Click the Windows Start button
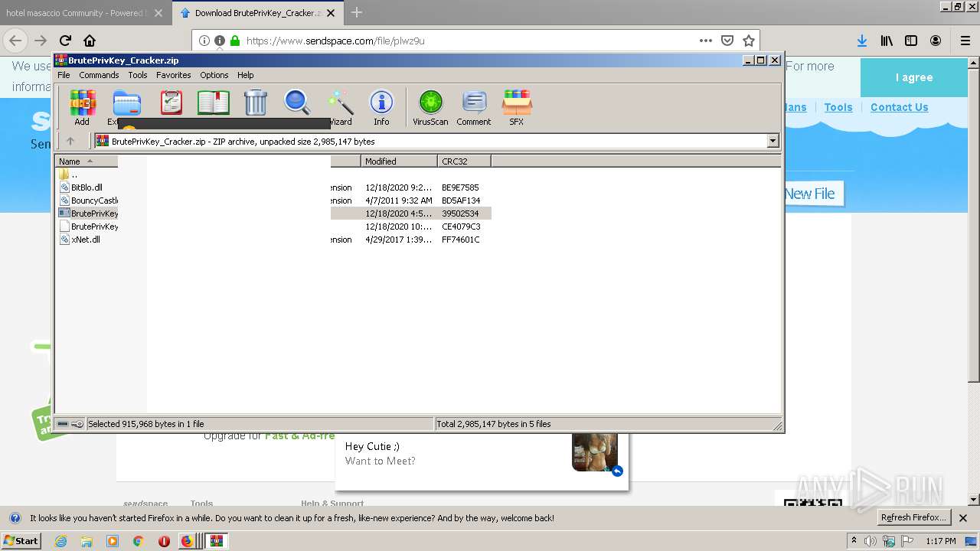Viewport: 980px width, 551px height. (21, 541)
